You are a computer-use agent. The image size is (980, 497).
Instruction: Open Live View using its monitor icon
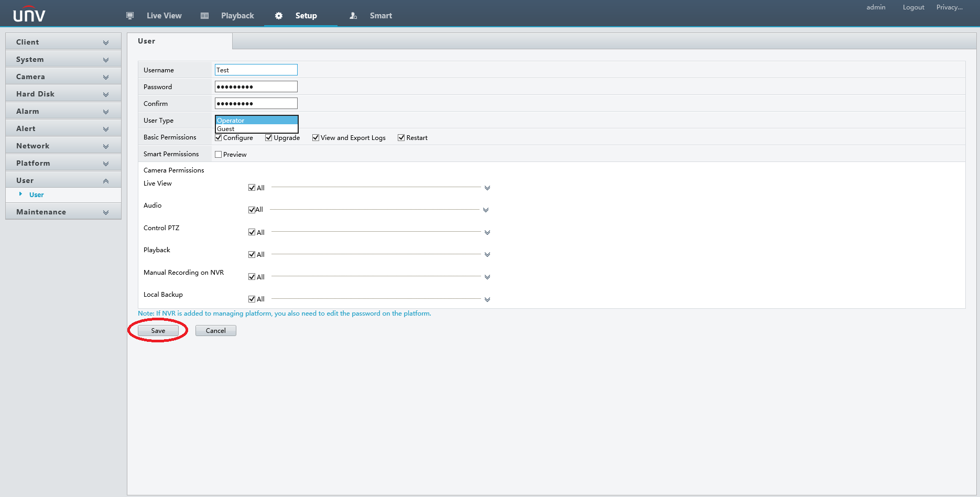tap(129, 15)
